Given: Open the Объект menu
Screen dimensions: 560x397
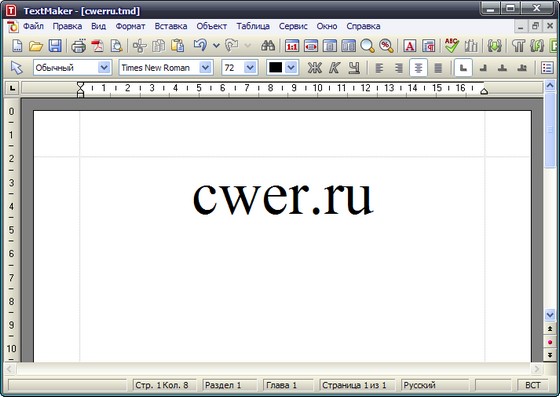Looking at the screenshot, I should coord(211,26).
